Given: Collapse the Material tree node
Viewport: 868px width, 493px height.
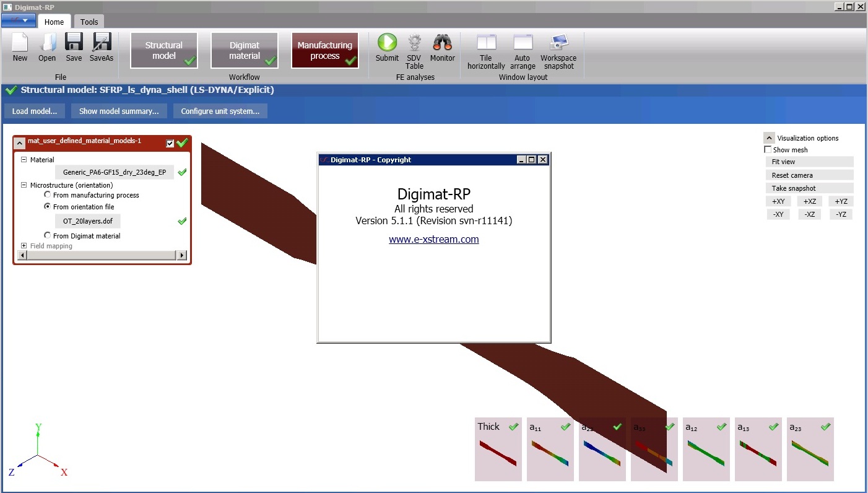Looking at the screenshot, I should (24, 160).
